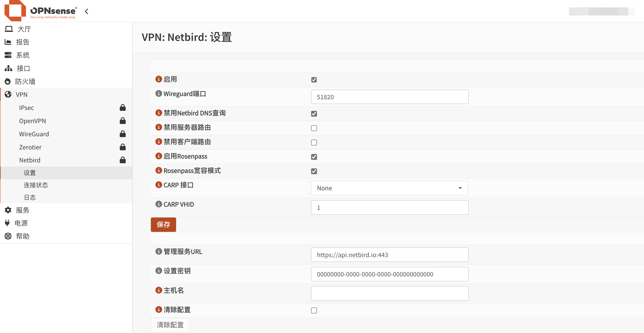Click info icon beside 设置密钥

point(158,271)
